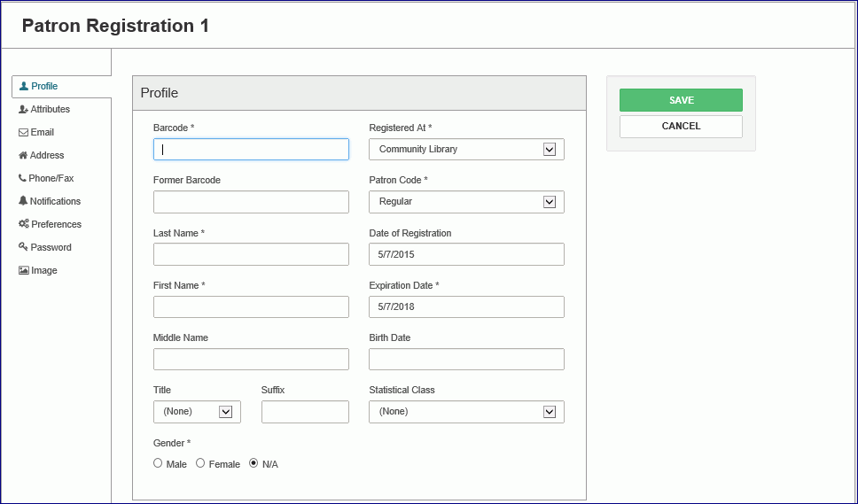This screenshot has width=858, height=504.
Task: Click the Email envelope icon
Action: 24,133
